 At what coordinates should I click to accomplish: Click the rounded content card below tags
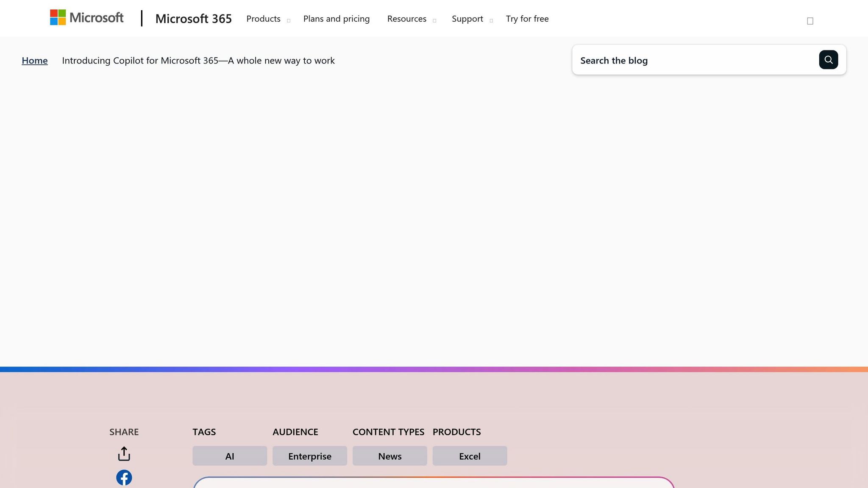click(x=434, y=483)
